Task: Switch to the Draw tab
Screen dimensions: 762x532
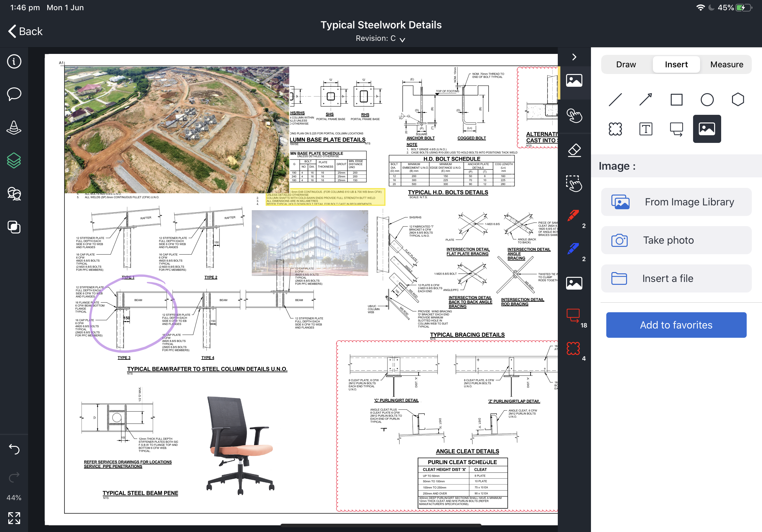Action: click(626, 64)
